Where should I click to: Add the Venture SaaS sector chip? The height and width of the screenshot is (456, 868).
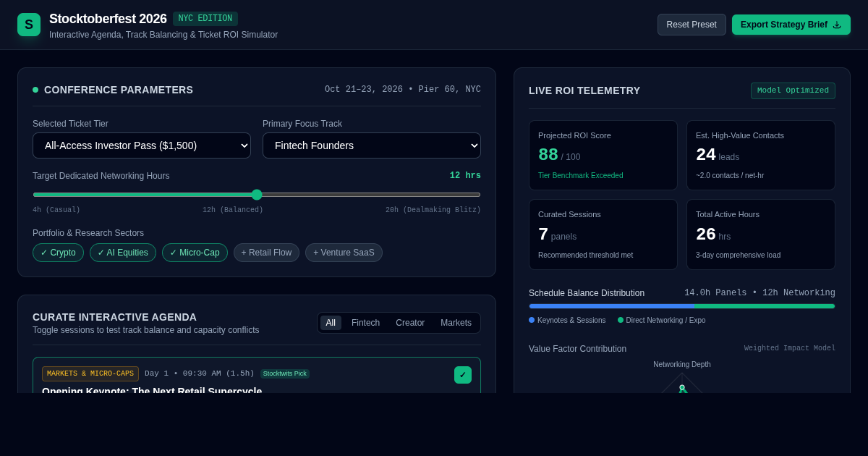coord(344,253)
